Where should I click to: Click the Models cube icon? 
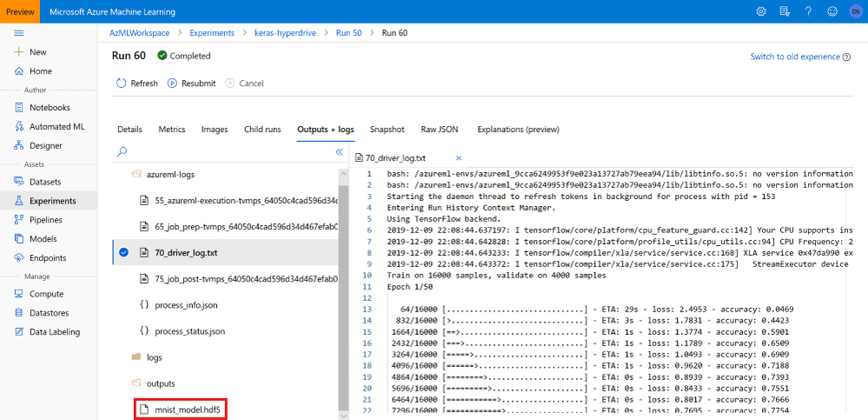(19, 239)
